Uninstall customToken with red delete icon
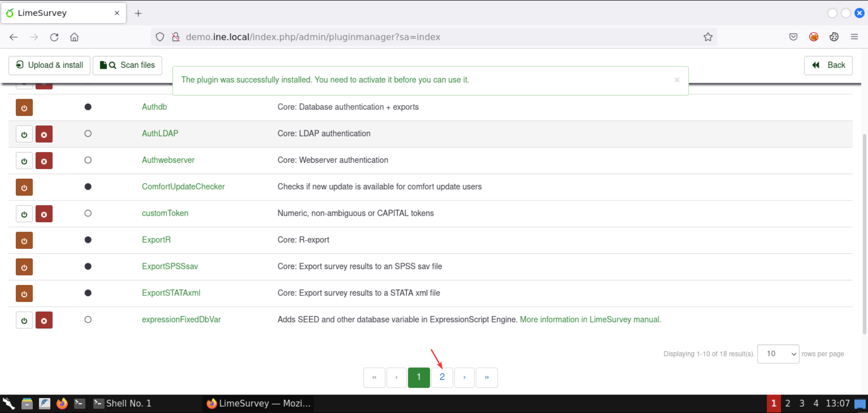Image resolution: width=868 pixels, height=413 pixels. tap(44, 214)
